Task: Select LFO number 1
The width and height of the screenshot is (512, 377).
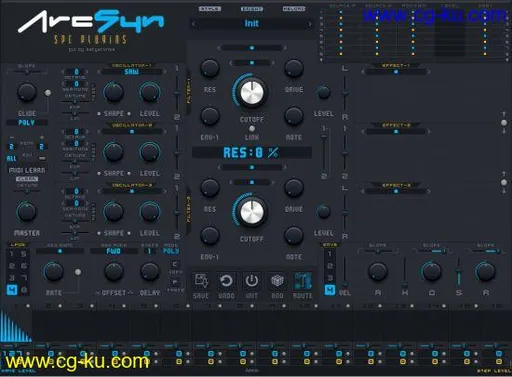Action: 12,255
